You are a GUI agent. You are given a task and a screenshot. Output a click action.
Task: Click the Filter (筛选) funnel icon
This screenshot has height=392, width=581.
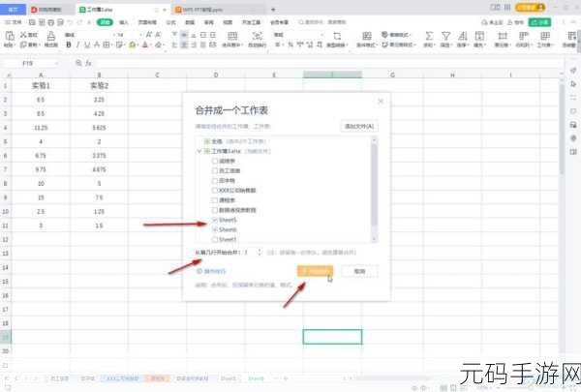tap(445, 36)
